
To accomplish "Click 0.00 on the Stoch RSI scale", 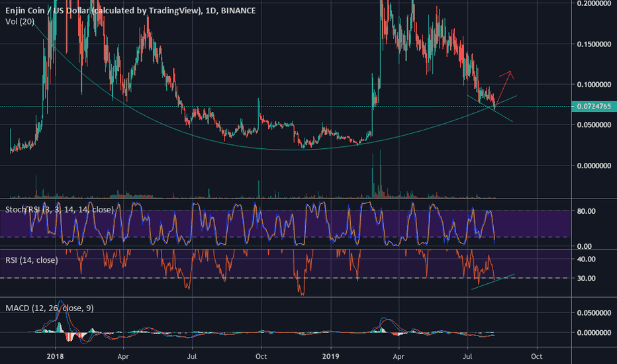I will pyautogui.click(x=584, y=246).
